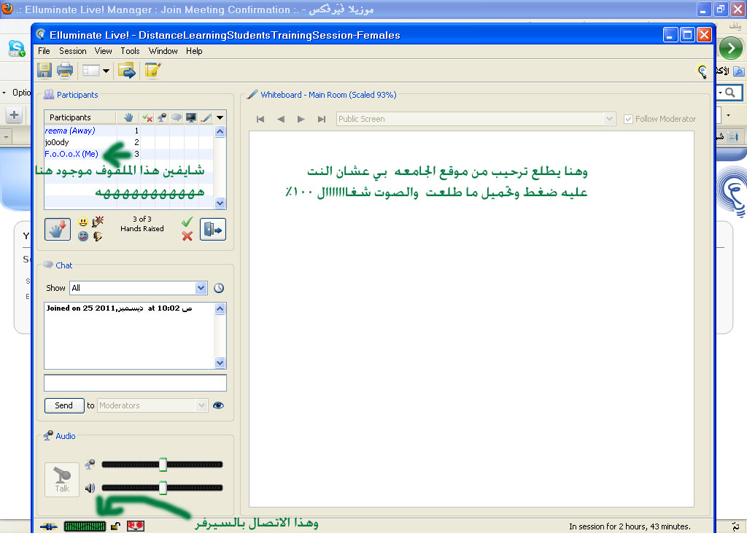The width and height of the screenshot is (747, 560).
Task: Go to next whiteboard screen
Action: click(301, 119)
